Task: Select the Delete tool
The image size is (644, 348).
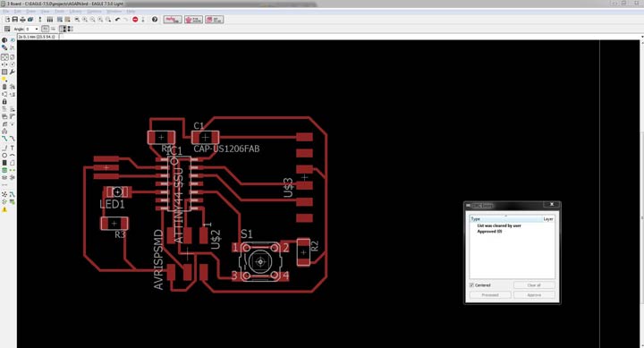Action: 4,87
